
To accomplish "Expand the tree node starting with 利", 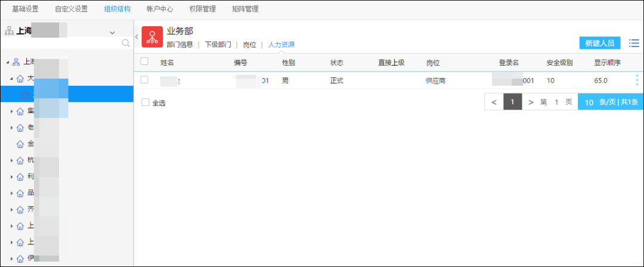I will tap(11, 177).
